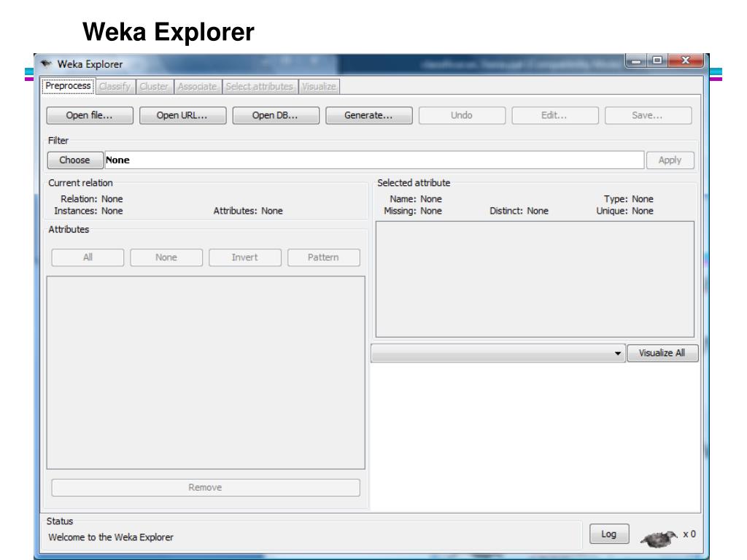Close the Weka Explorer window
Viewport: 747px width, 560px height.
click(686, 61)
